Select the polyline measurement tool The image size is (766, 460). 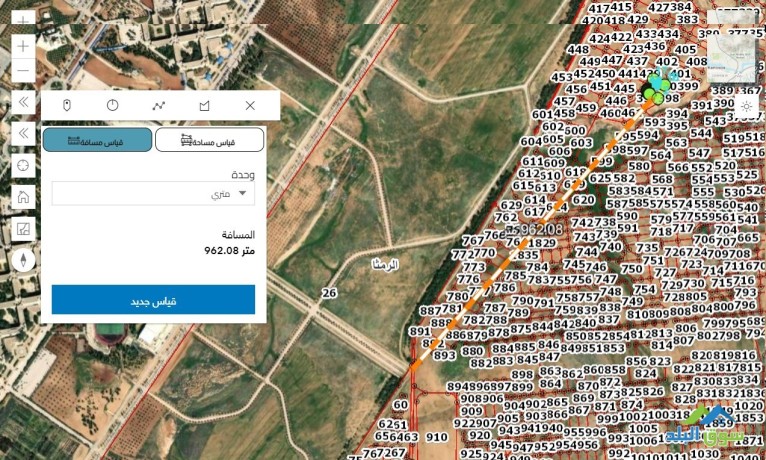point(159,105)
